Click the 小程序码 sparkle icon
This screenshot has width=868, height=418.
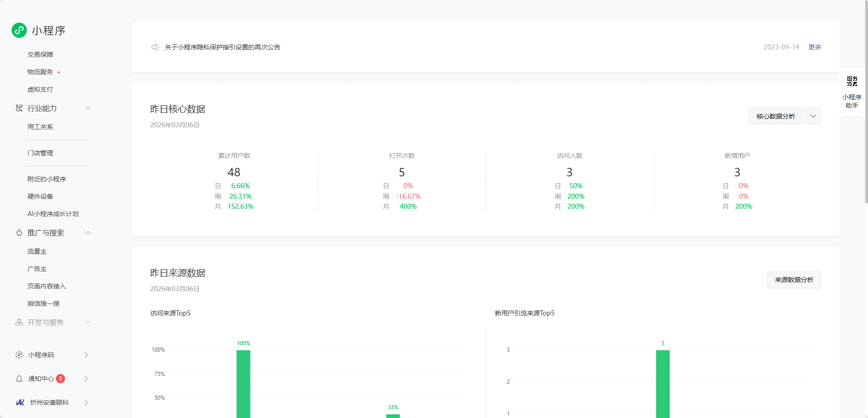coord(19,355)
